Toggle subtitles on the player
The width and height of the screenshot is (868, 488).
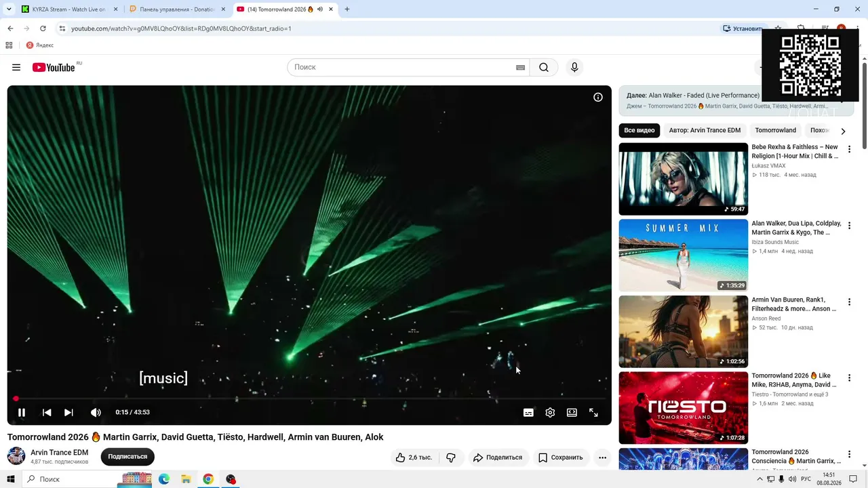(x=528, y=412)
